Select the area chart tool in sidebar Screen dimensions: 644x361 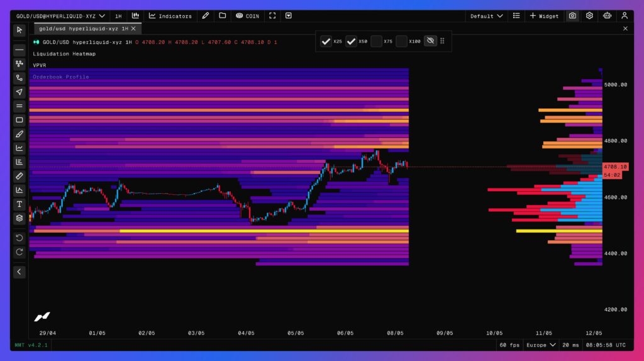[x=19, y=190]
